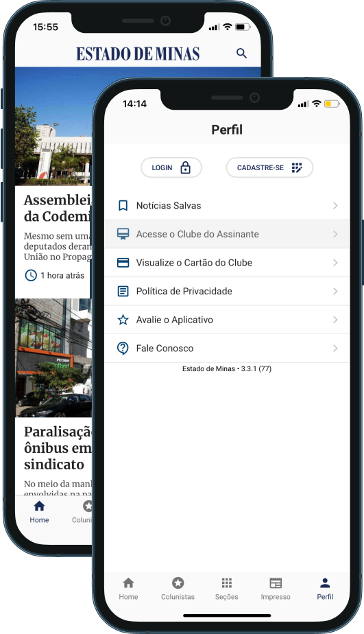This screenshot has width=364, height=634.
Task: Tap the Estado de Minas logo header
Action: (138, 54)
